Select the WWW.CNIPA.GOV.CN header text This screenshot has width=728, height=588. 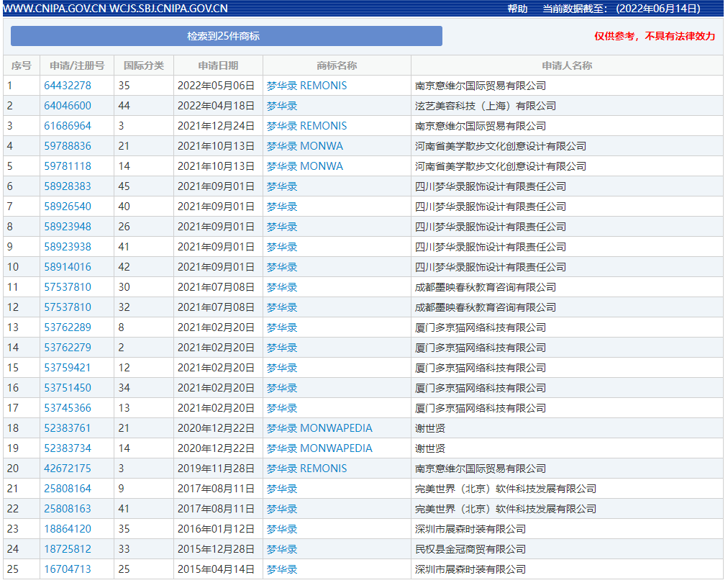(55, 9)
